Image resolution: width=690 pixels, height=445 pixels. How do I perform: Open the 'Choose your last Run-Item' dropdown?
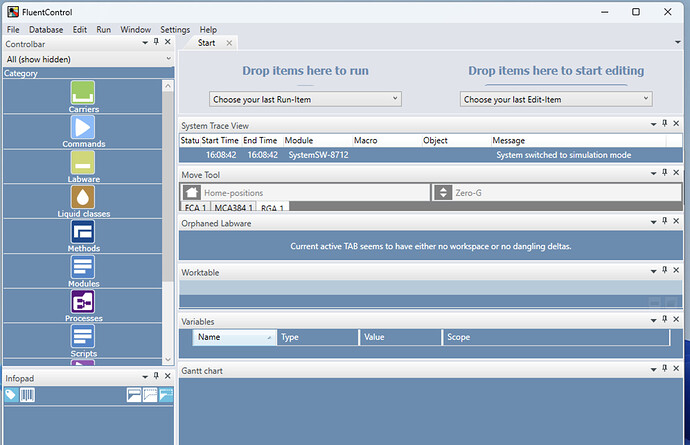pos(305,99)
